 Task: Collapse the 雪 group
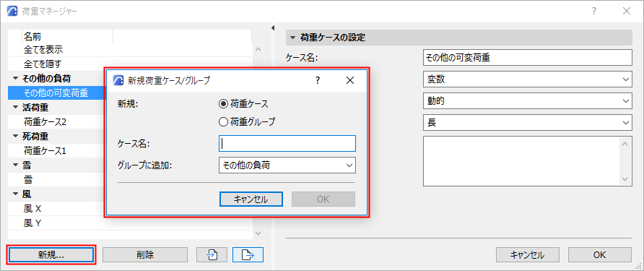[x=16, y=165]
